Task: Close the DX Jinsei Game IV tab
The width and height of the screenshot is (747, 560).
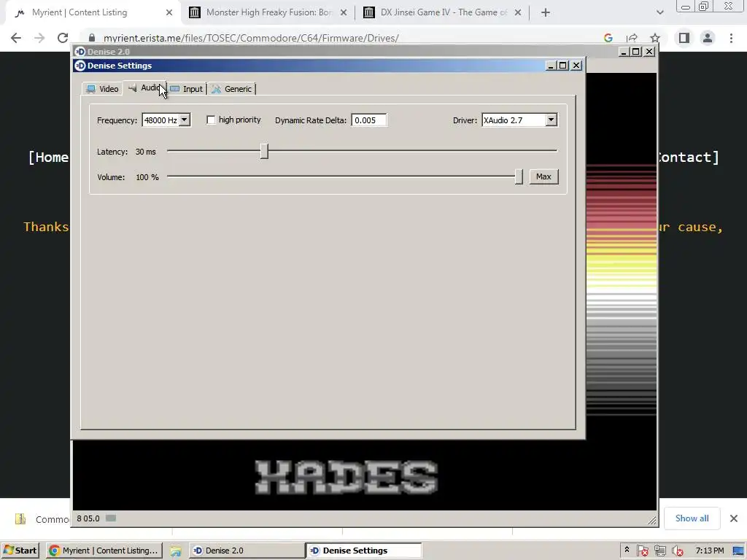Action: 518,13
